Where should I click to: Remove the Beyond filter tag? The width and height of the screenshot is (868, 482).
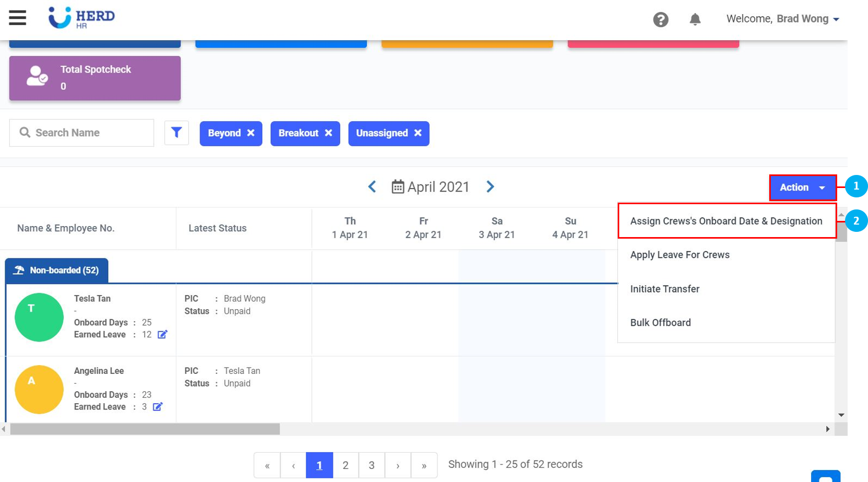(x=251, y=133)
